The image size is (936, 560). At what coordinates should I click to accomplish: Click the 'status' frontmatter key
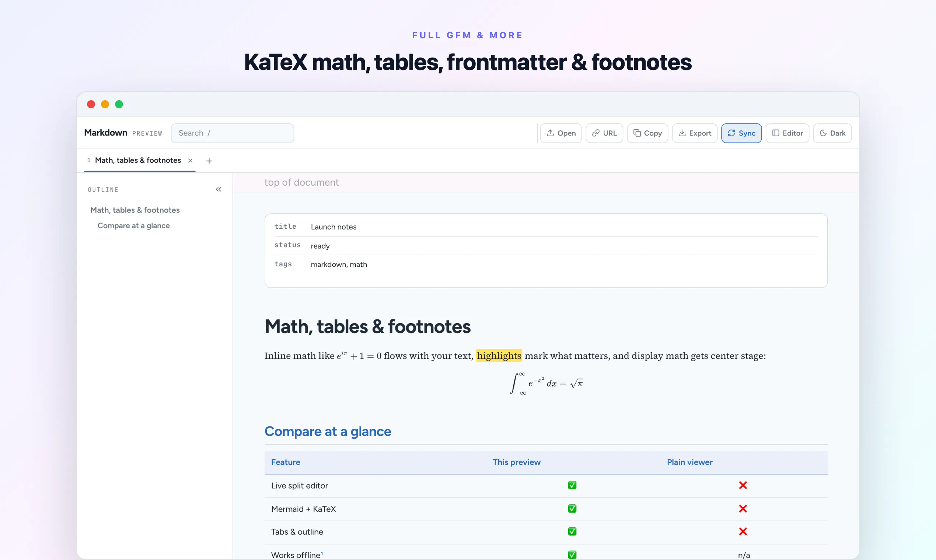point(287,245)
